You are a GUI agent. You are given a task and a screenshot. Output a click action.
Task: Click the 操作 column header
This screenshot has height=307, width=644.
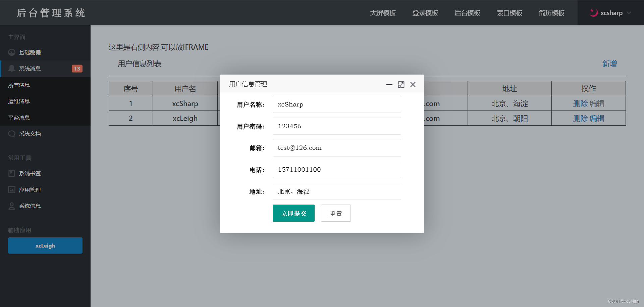[589, 89]
